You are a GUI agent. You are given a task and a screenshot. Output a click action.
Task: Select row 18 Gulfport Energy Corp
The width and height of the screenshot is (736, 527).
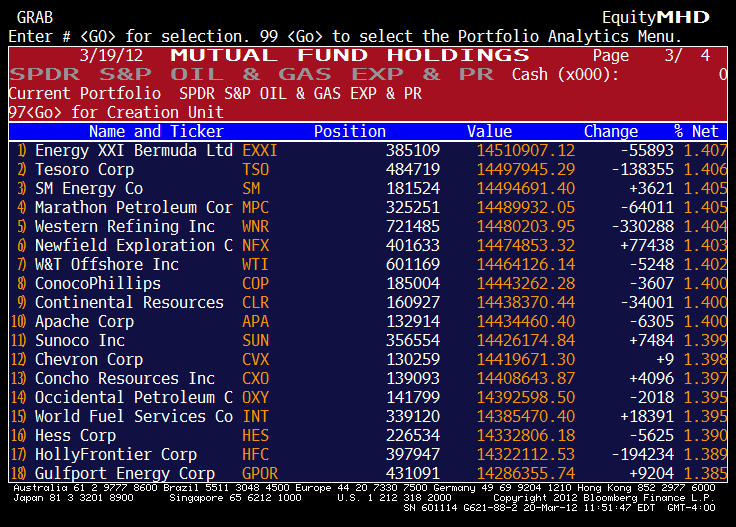[368, 473]
